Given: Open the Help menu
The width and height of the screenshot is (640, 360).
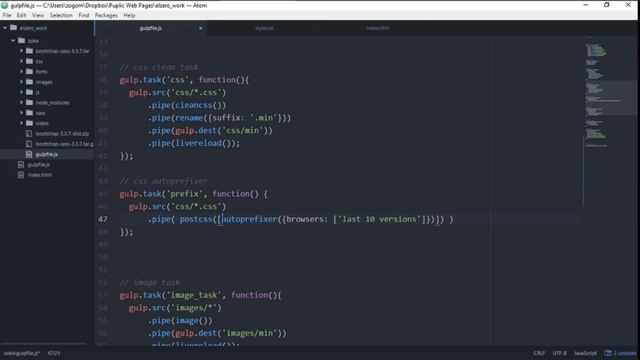Looking at the screenshot, I should pyautogui.click(x=129, y=15).
